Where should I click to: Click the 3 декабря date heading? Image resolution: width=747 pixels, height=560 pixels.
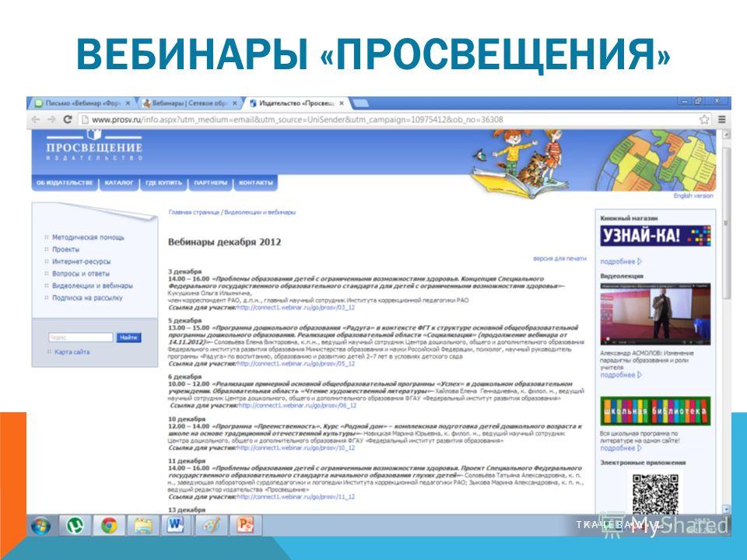coord(185,271)
